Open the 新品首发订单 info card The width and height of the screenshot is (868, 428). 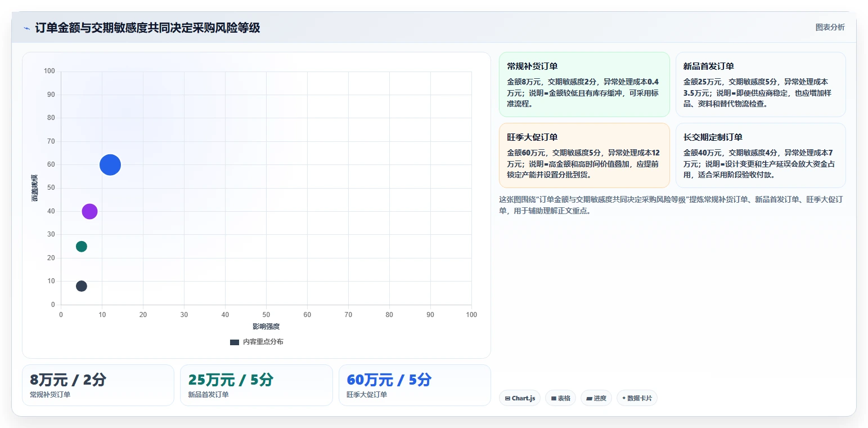[761, 84]
